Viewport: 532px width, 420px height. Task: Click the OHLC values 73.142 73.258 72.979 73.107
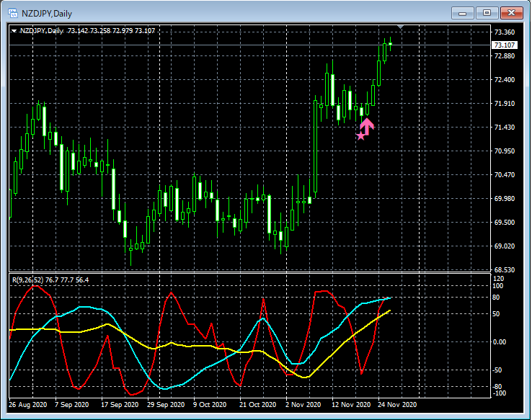[x=111, y=31]
